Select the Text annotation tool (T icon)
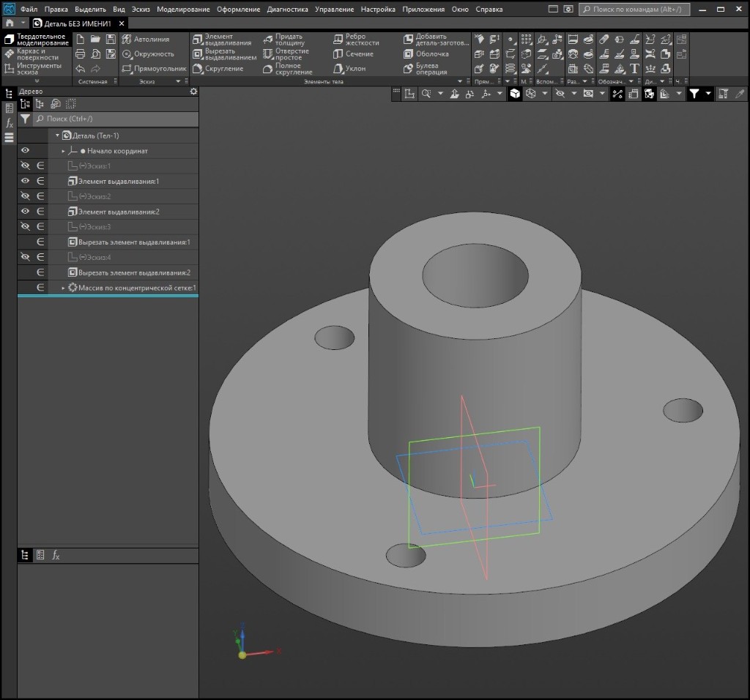 [635, 69]
